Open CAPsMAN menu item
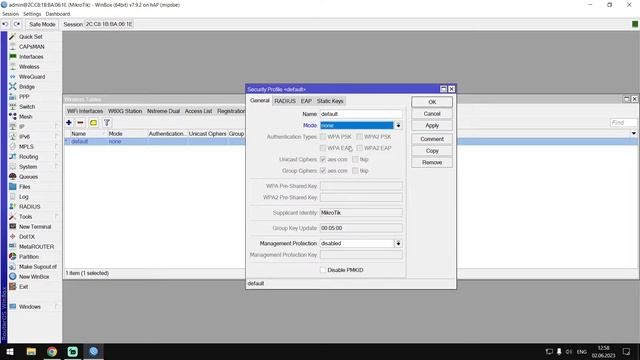 31,47
